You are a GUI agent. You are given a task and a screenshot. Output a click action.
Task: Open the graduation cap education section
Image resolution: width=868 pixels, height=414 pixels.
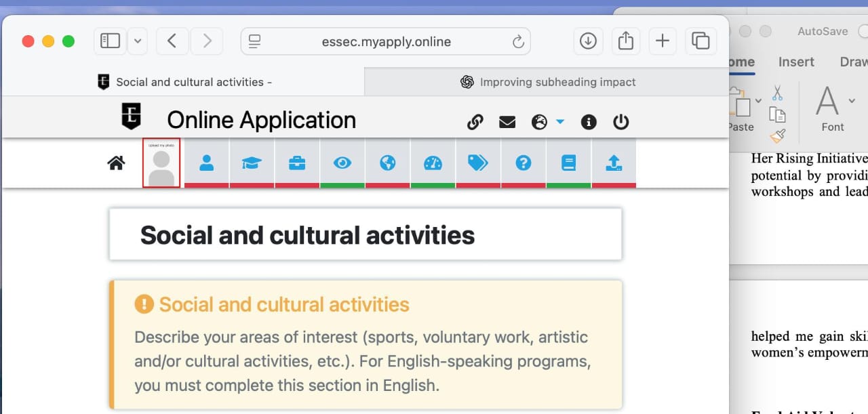252,163
